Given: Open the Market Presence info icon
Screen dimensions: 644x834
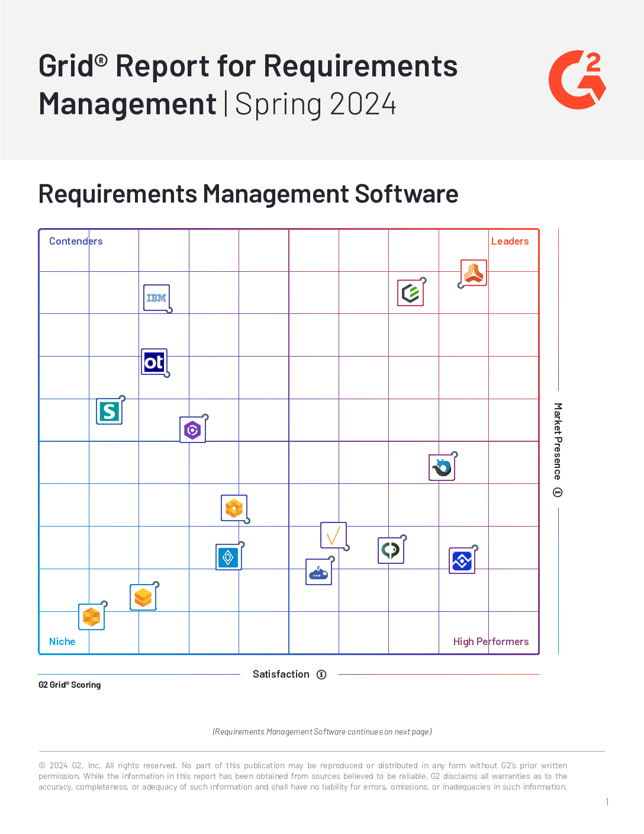Looking at the screenshot, I should tap(558, 492).
